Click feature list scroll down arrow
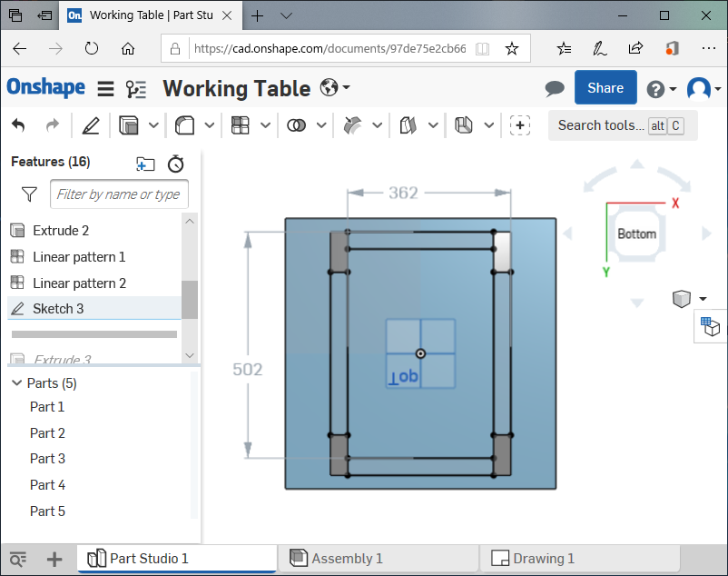The width and height of the screenshot is (728, 576). click(x=190, y=355)
